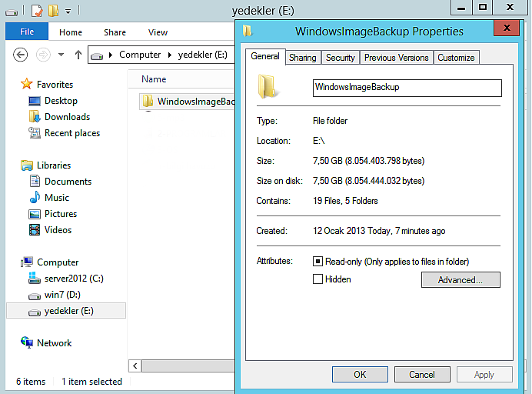532x394 pixels.
Task: Maximize the yedekler (E:) Explorer window
Action: [x=483, y=7]
